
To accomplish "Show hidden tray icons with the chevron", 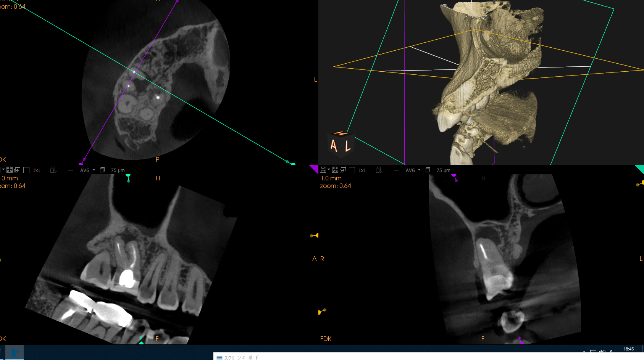I will click(x=584, y=352).
